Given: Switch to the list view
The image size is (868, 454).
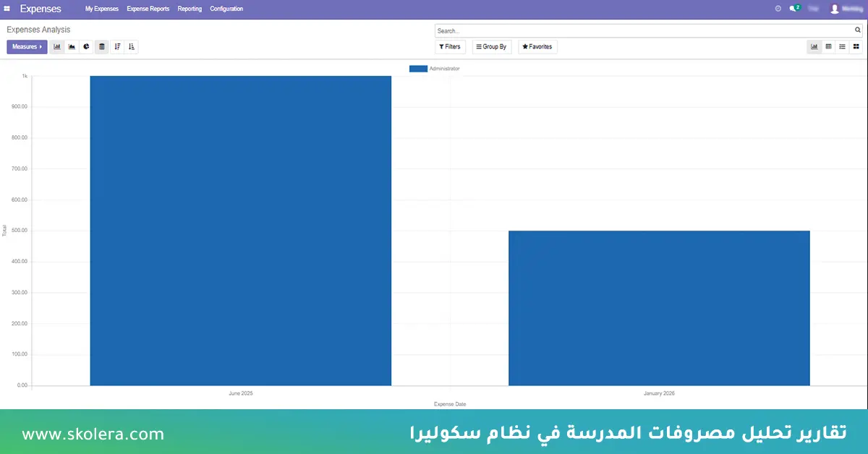Looking at the screenshot, I should point(842,46).
